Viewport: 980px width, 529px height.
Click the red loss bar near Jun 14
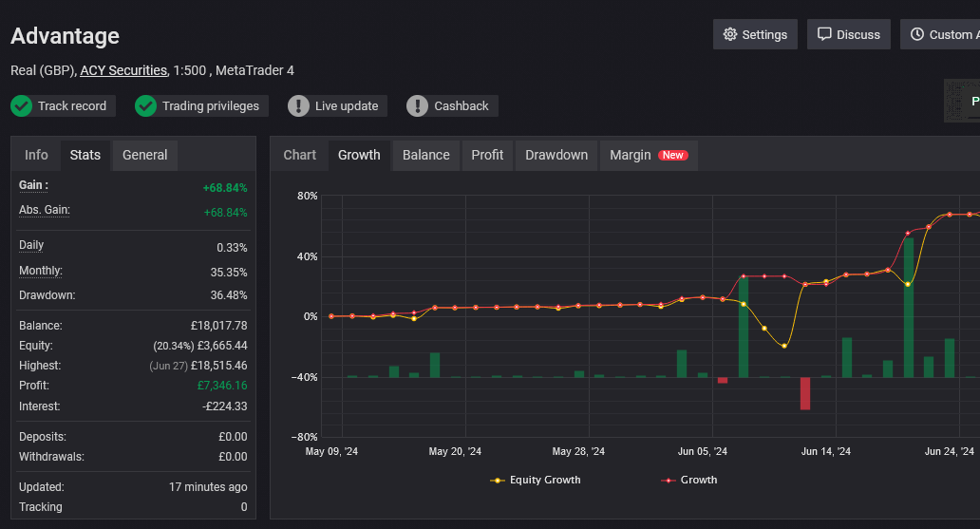[805, 393]
